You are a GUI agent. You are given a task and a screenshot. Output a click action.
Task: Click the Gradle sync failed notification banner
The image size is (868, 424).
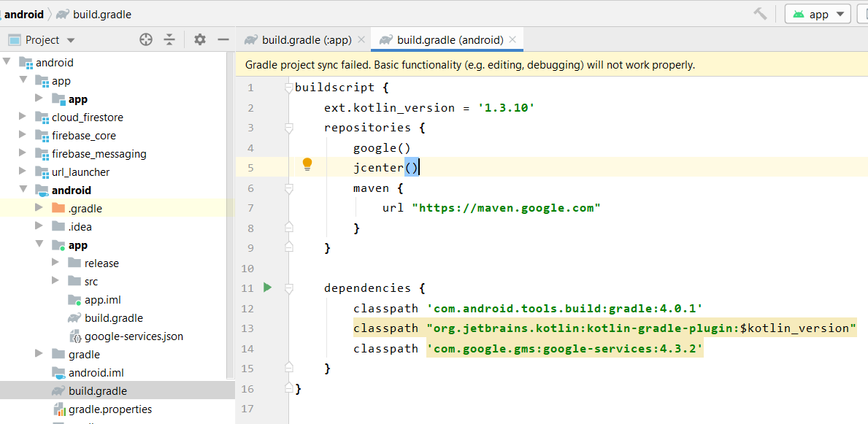[551, 65]
